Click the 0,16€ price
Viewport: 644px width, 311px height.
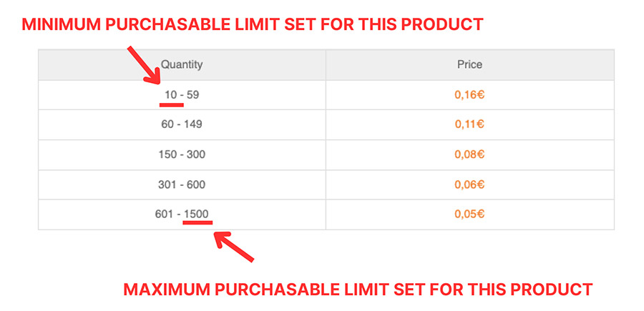(469, 95)
